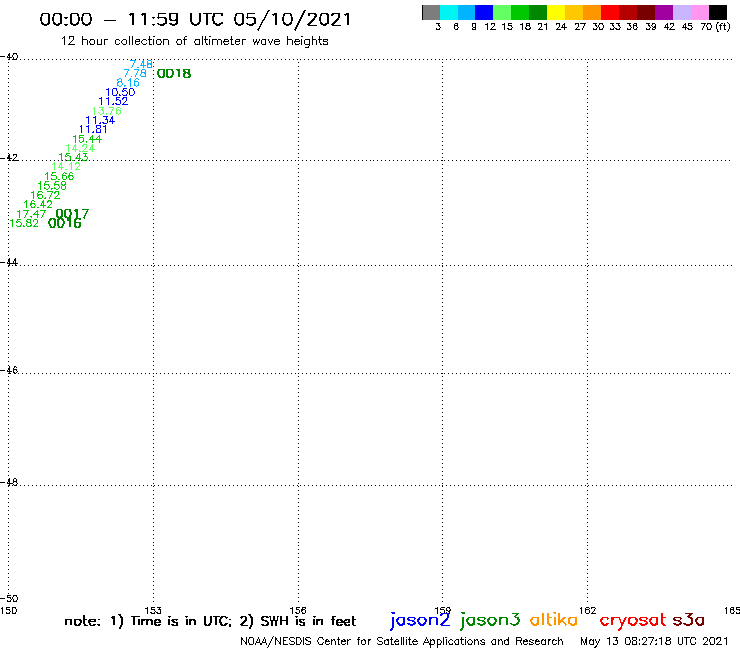
Task: Click the light green value 13.76
Action: (107, 111)
